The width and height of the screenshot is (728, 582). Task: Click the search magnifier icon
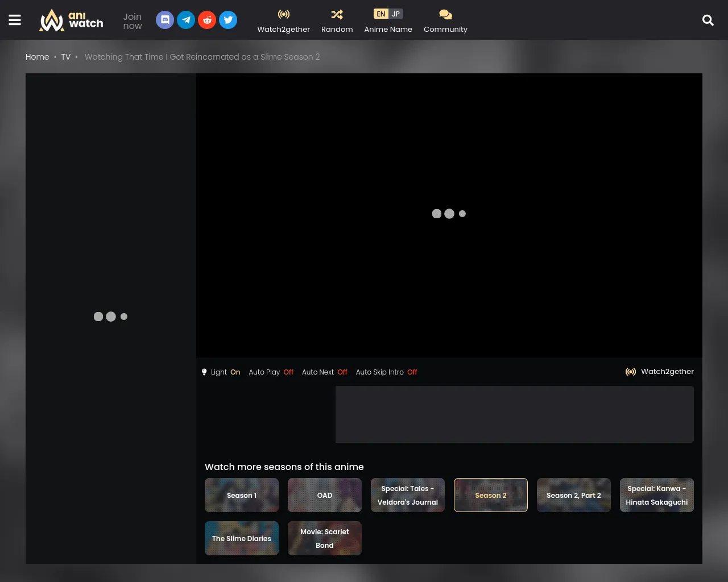[708, 20]
